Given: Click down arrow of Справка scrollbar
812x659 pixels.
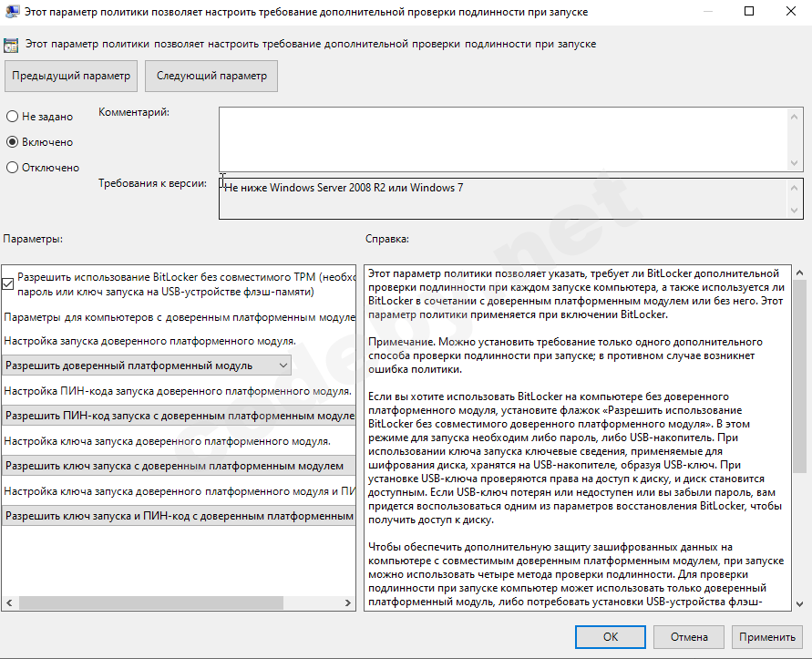Looking at the screenshot, I should (x=799, y=604).
